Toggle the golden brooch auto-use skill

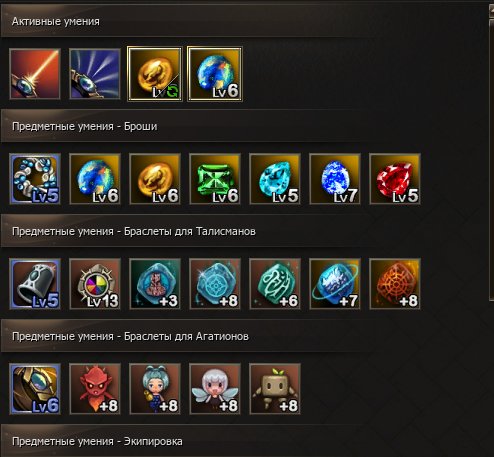click(x=155, y=74)
